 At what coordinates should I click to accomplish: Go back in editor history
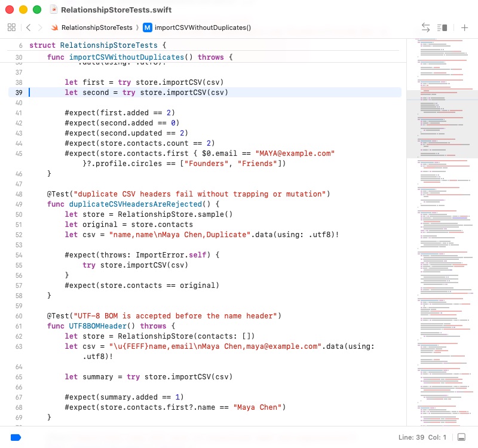point(28,27)
